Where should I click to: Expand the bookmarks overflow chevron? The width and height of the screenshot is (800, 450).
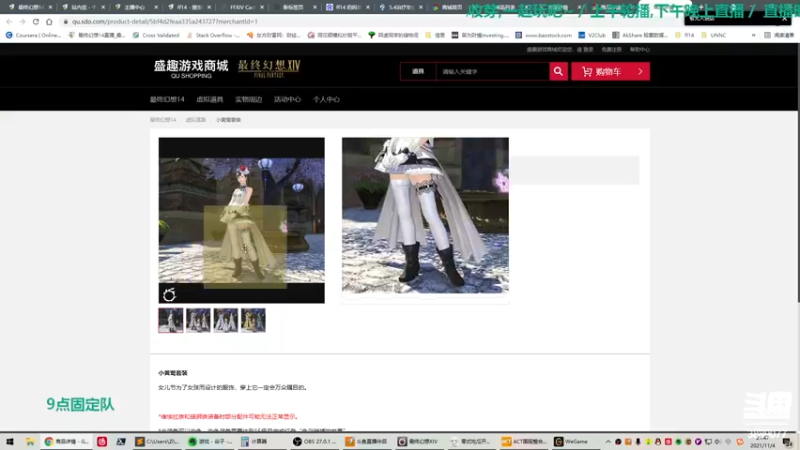(754, 35)
